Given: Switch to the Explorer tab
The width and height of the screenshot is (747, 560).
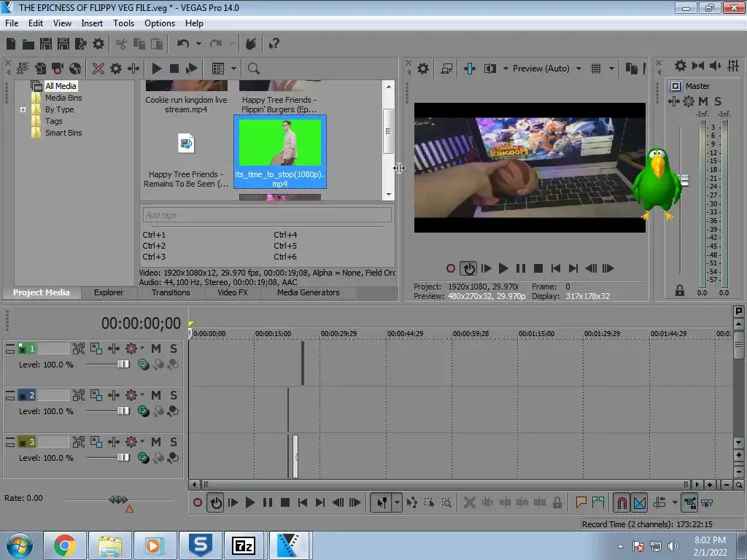Looking at the screenshot, I should 109,292.
